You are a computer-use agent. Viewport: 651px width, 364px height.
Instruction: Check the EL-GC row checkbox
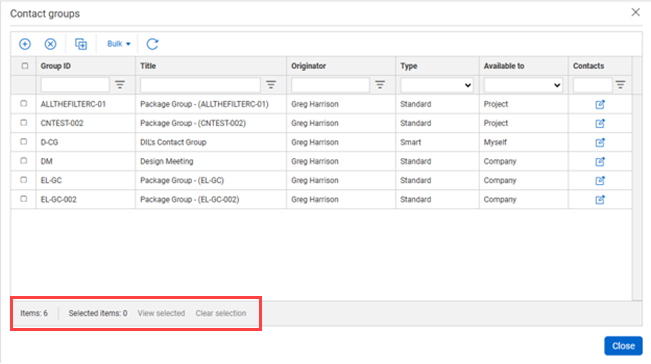(24, 180)
